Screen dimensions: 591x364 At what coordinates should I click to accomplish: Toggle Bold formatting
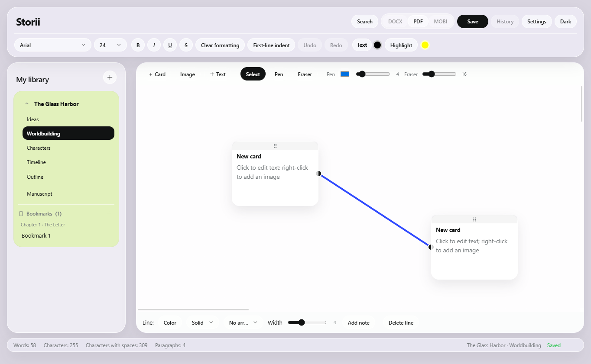point(138,45)
